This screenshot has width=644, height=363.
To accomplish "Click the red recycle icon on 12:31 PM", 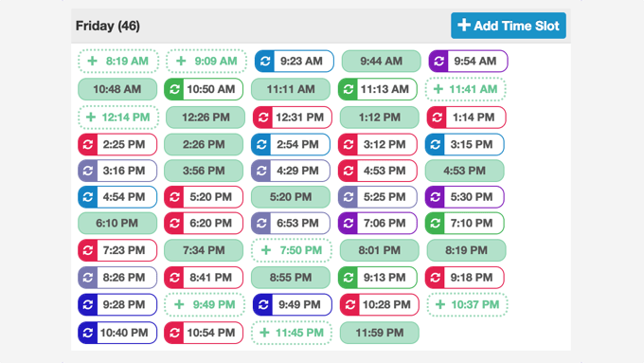I will (263, 118).
